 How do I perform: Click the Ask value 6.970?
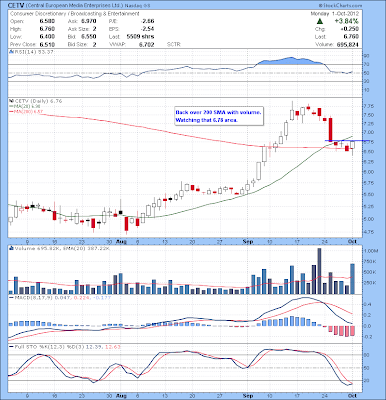[x=89, y=21]
